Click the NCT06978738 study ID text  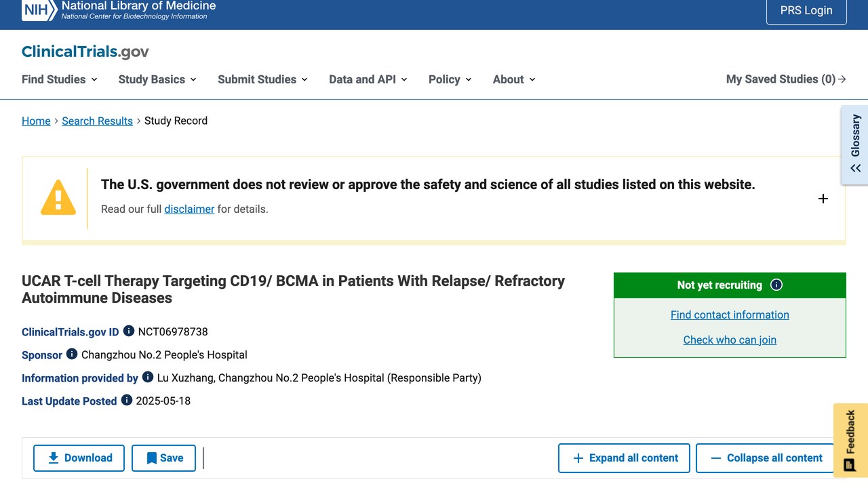click(x=173, y=331)
